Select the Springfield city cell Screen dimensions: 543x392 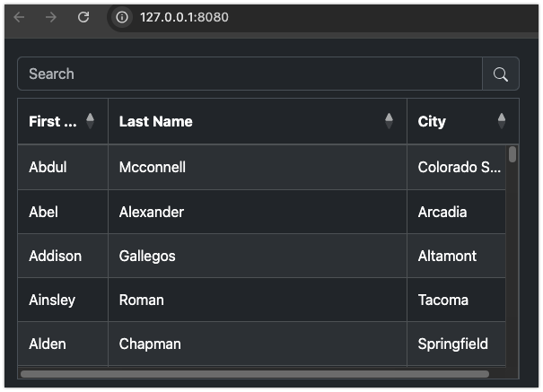[x=456, y=344]
